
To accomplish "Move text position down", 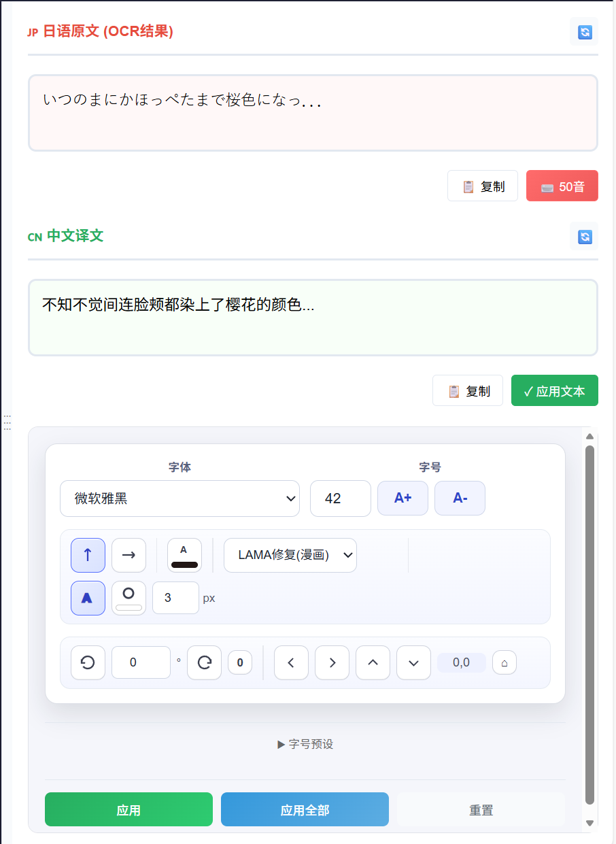I will click(x=413, y=662).
